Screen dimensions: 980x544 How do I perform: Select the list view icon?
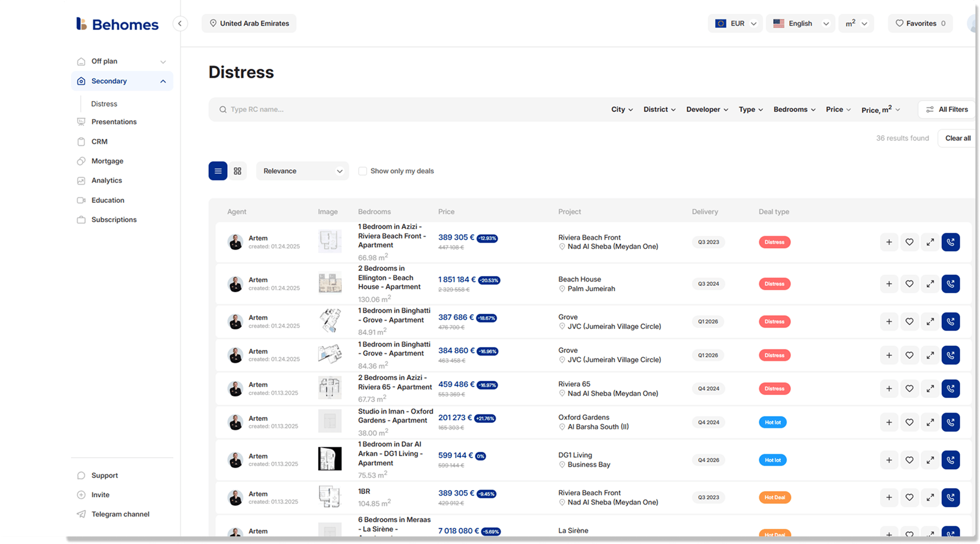218,171
